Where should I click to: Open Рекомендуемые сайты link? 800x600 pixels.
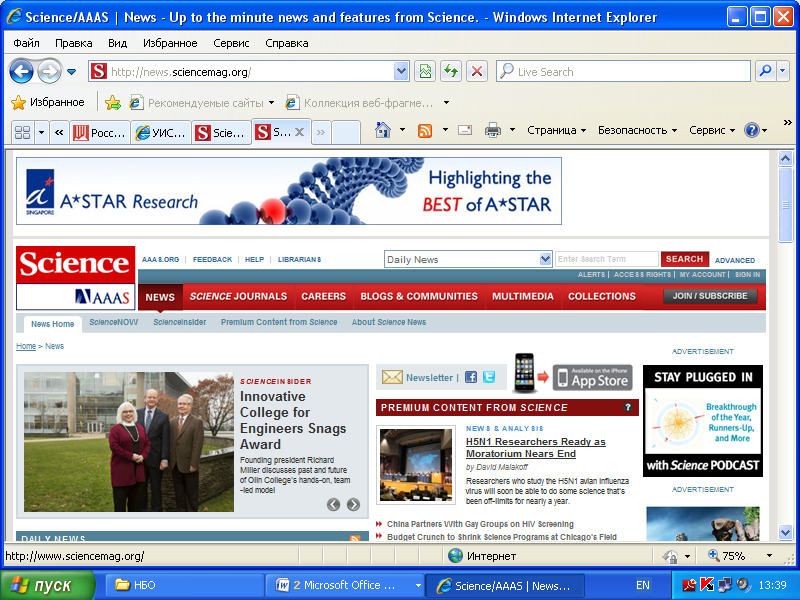coord(202,103)
